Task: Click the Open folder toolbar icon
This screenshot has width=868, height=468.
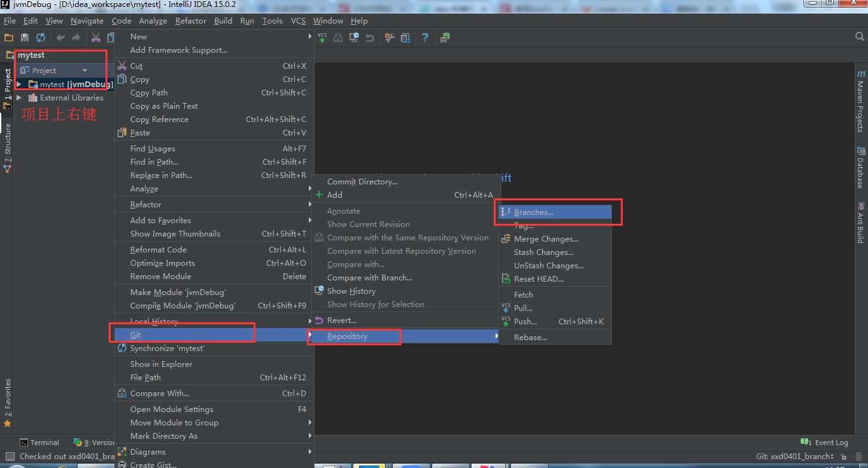Action: tap(9, 38)
